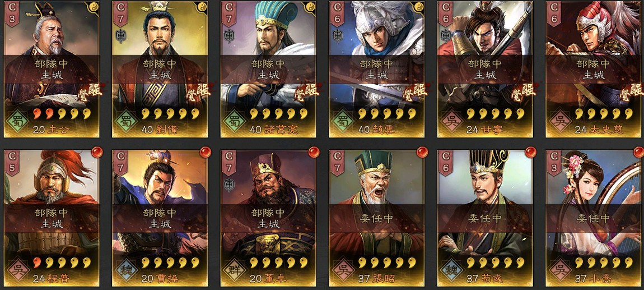The image size is (644, 290).
Task: Click the 部隊中 主城 status on 甘寧 card
Action: coord(485,69)
